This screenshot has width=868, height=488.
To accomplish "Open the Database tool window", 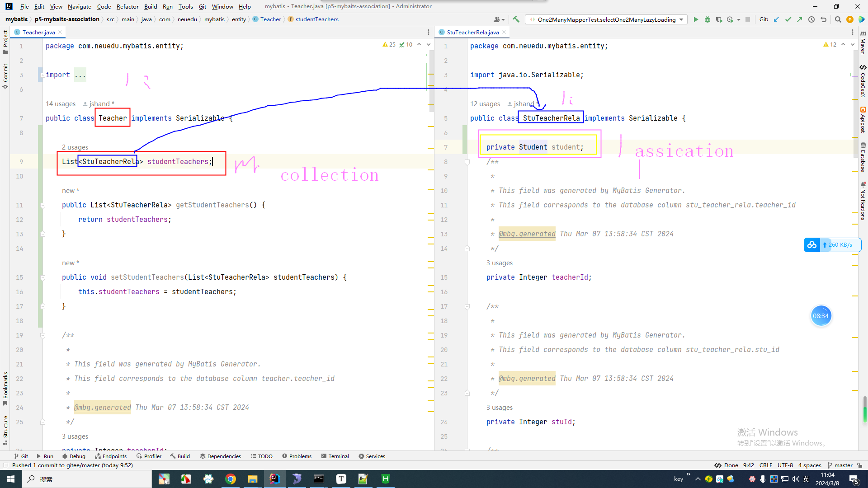I will [863, 157].
